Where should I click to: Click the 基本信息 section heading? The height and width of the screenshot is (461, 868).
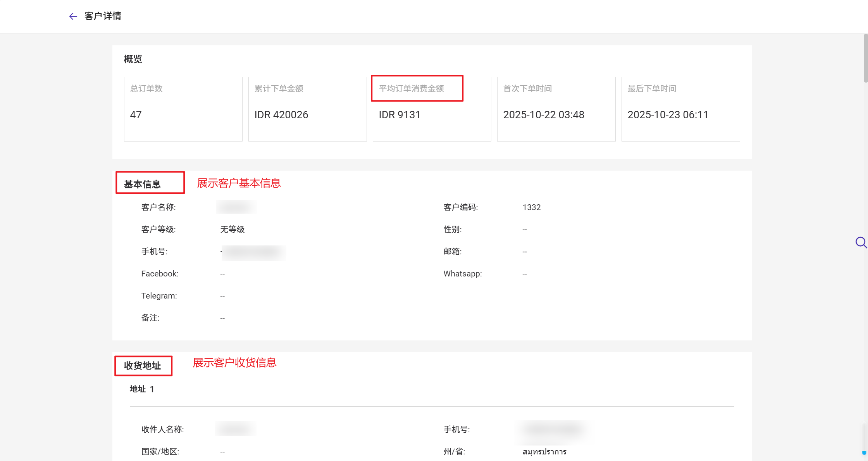[142, 184]
